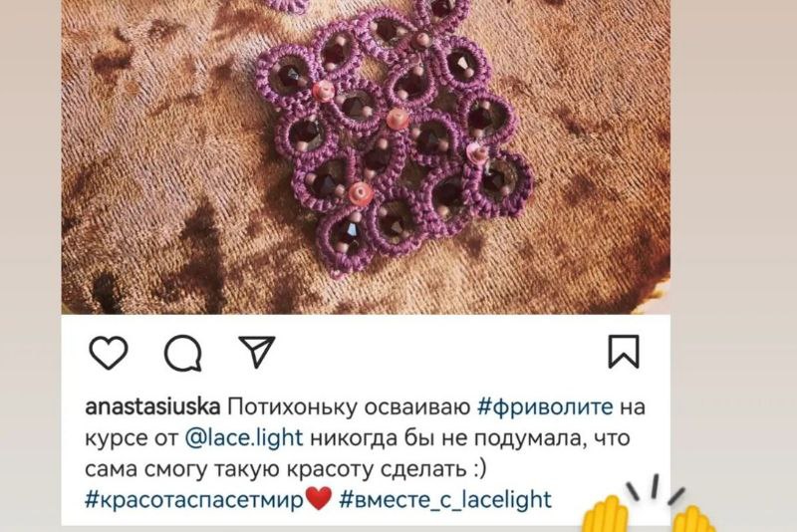
Task: Click the ":)" smiley ending the caption
Action: (x=479, y=469)
